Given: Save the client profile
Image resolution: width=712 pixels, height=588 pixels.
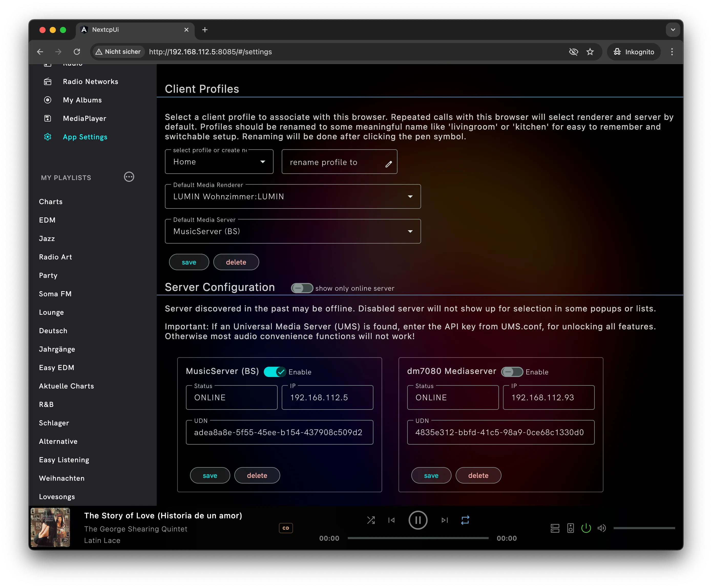Looking at the screenshot, I should point(189,262).
